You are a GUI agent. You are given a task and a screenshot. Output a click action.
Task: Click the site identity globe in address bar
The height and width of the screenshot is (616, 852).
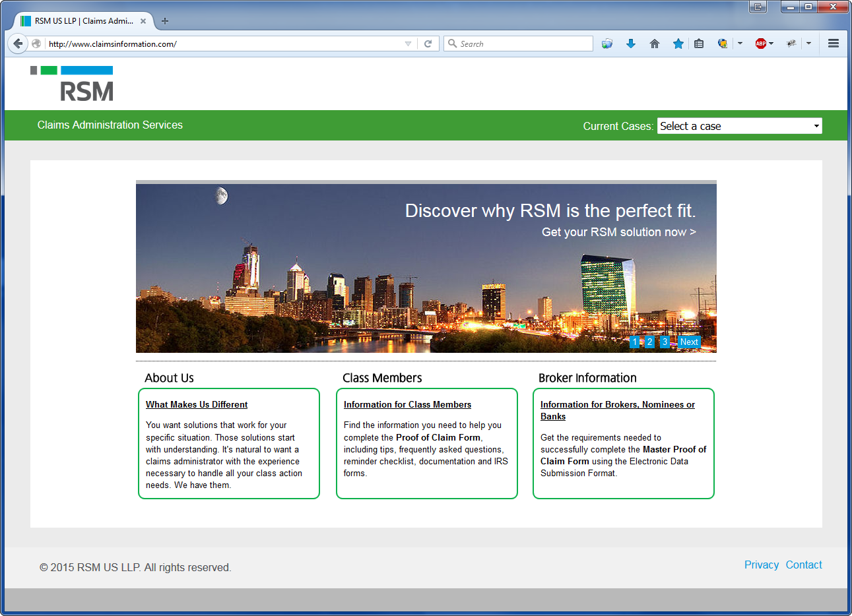(37, 44)
